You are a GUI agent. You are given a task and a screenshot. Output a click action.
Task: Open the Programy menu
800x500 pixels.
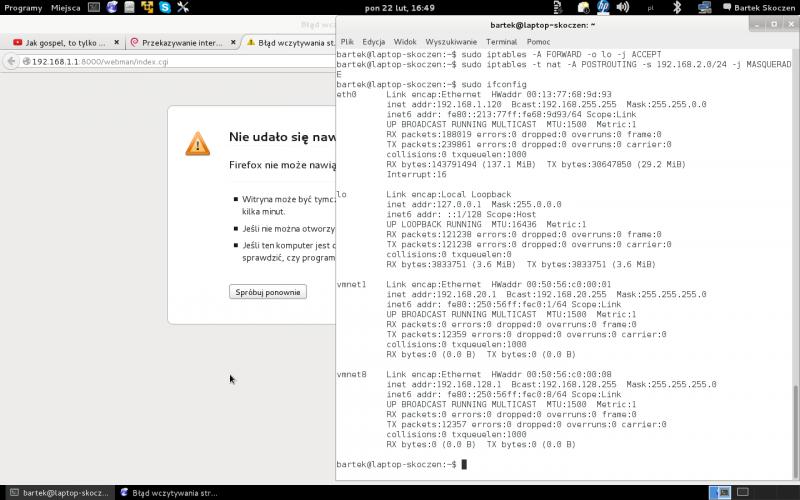(x=22, y=7)
